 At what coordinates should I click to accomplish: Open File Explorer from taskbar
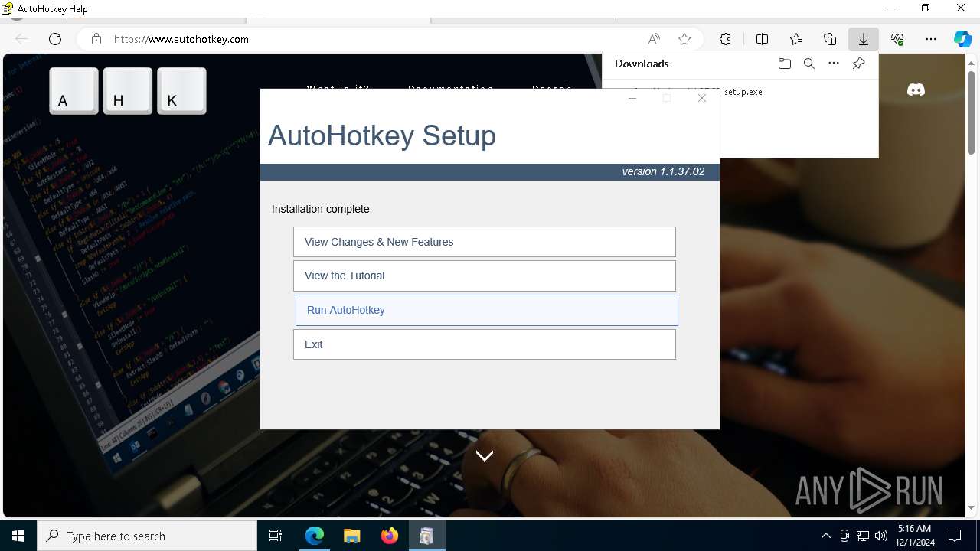[x=351, y=536]
